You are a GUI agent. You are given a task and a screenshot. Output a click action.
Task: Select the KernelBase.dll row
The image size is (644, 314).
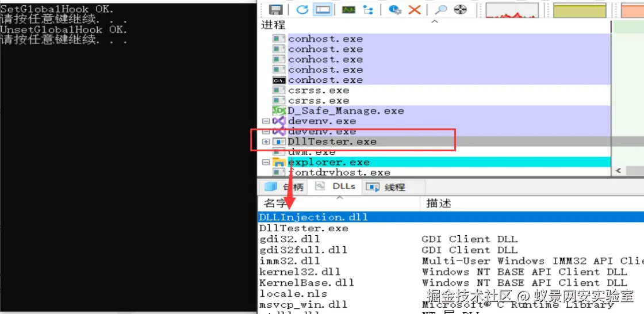coord(307,283)
